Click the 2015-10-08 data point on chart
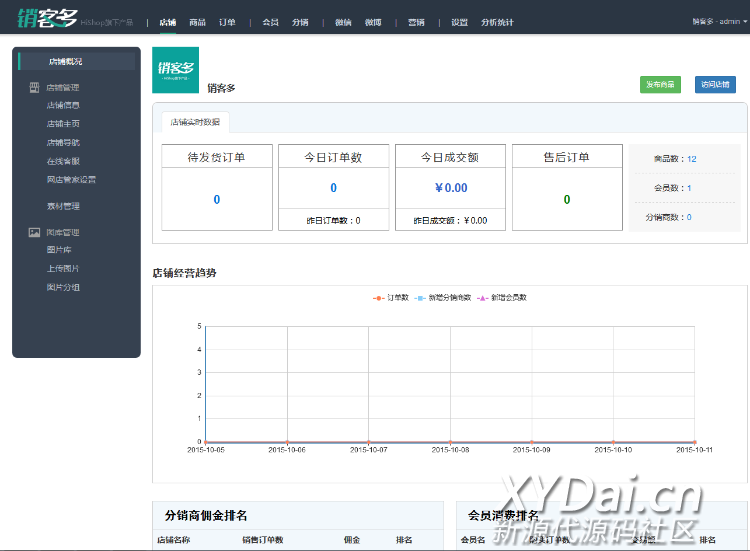 pos(450,441)
